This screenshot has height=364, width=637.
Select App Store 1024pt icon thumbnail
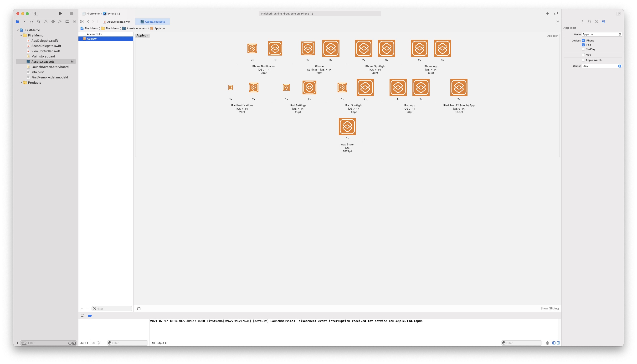347,127
